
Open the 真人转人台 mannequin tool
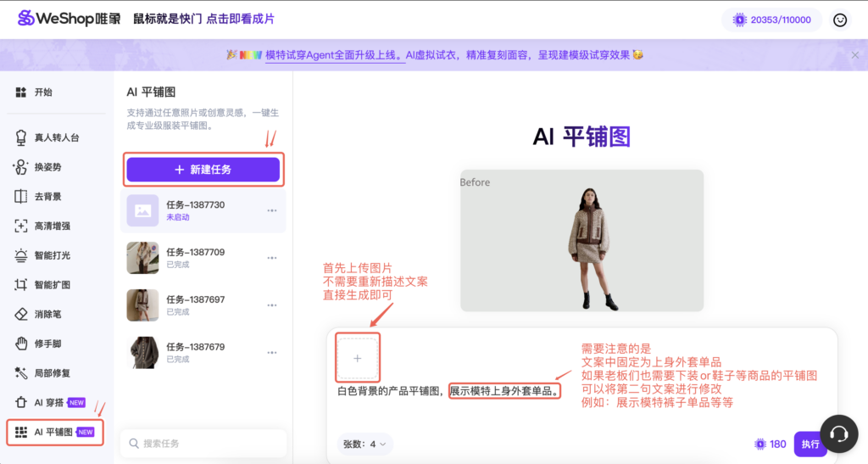click(56, 137)
